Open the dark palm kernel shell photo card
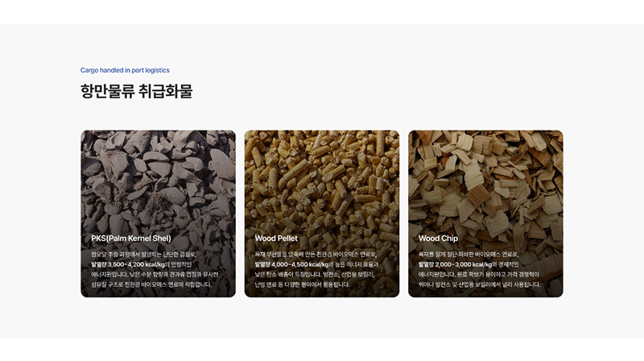The image size is (644, 361). pos(158,214)
